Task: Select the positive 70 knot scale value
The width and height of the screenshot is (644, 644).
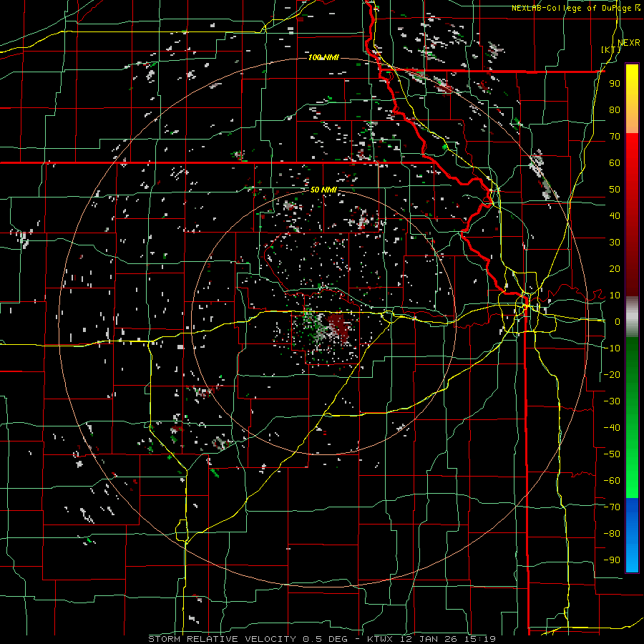Action: coord(615,137)
